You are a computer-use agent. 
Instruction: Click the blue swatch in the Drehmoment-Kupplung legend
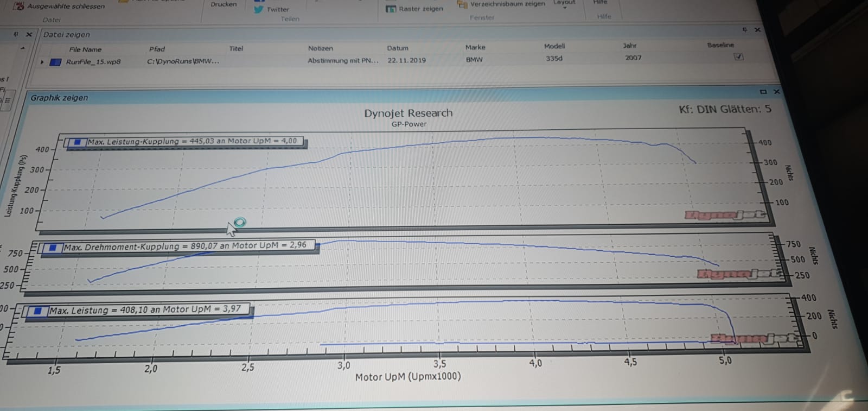(53, 248)
